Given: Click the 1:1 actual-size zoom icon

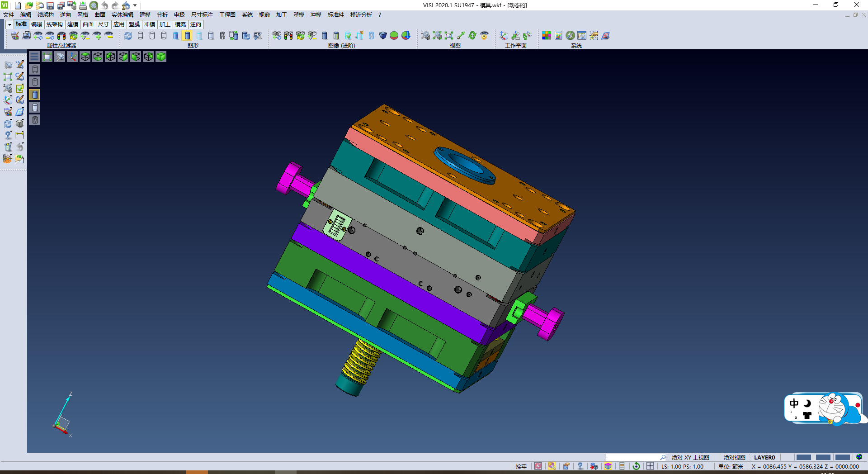Looking at the screenshot, I should tap(448, 35).
